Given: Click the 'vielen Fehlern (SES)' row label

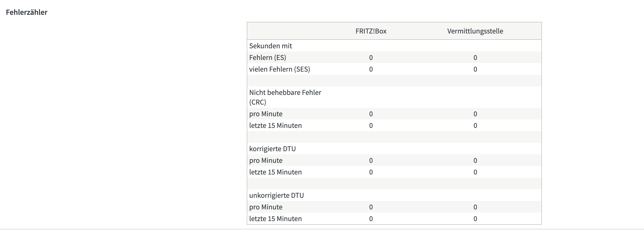Looking at the screenshot, I should (x=280, y=69).
